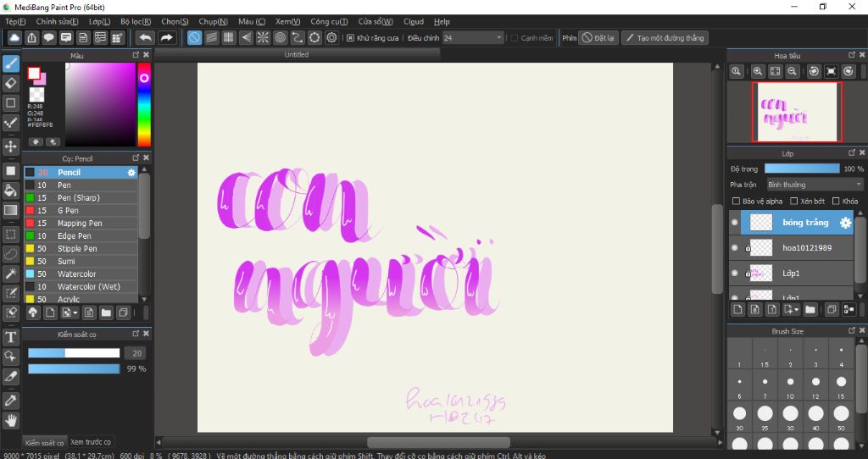Screen dimensions: 868x459
Task: Choose brush size 10 preset
Action: click(x=790, y=384)
